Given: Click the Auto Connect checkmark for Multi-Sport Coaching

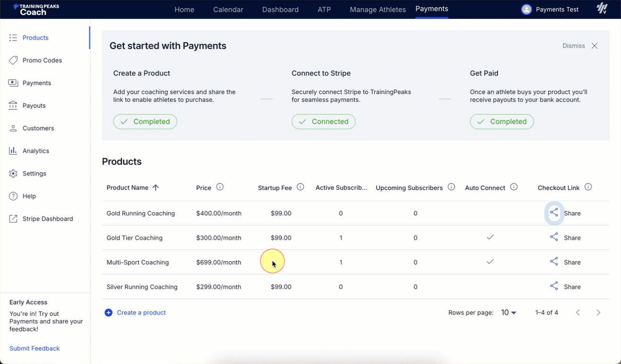Looking at the screenshot, I should click(490, 262).
